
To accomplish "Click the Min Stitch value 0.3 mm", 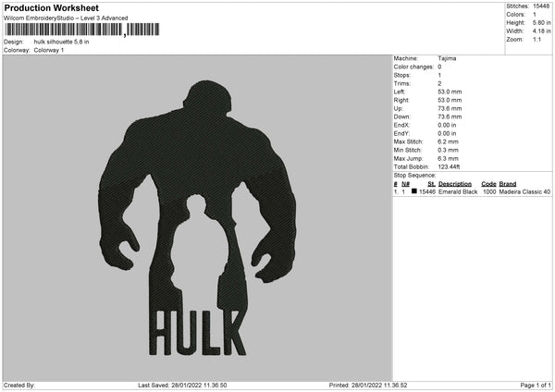I will point(448,150).
